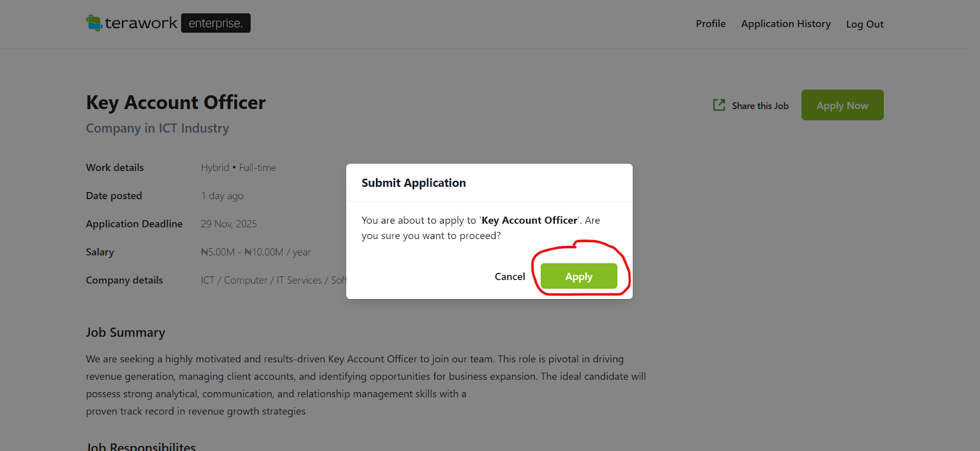
Task: Click the Share this Job text link
Action: 760,106
